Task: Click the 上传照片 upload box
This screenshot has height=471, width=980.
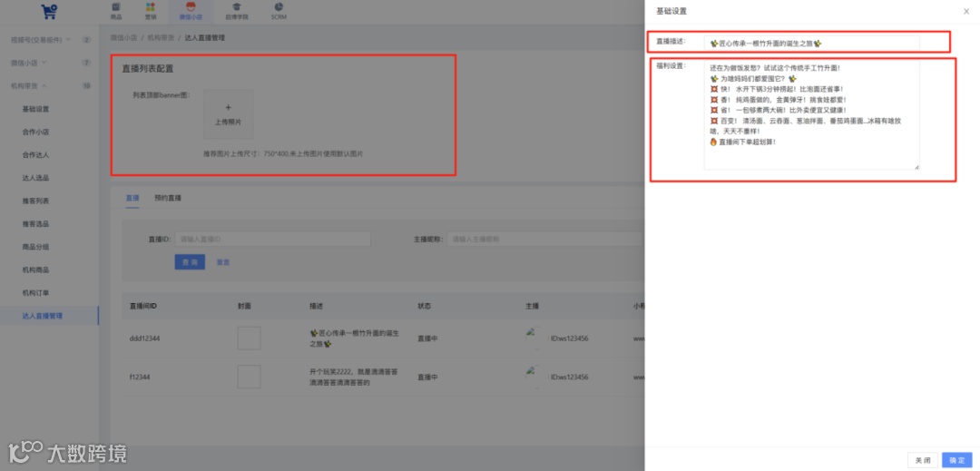Action: (228, 113)
